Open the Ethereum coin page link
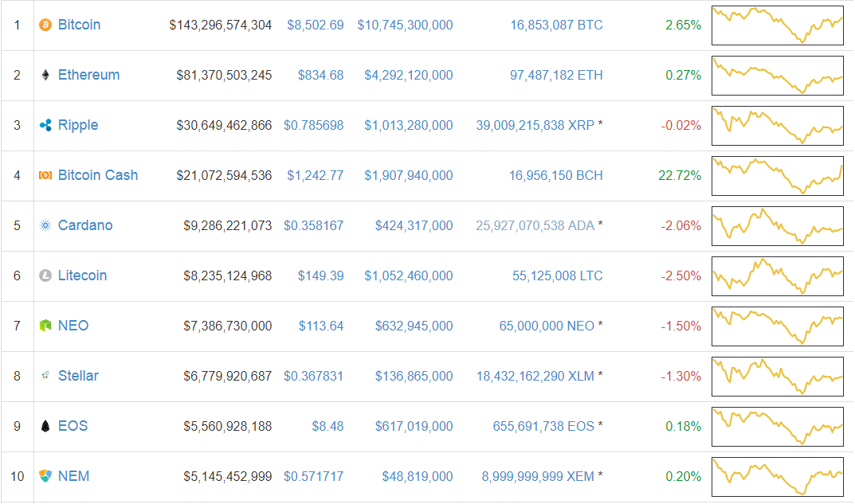The width and height of the screenshot is (855, 504). (x=89, y=75)
